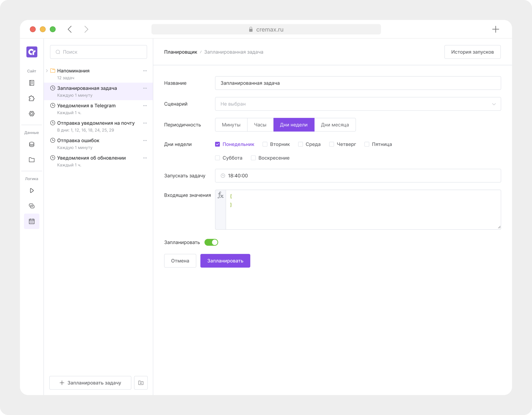
Task: Open the gear settings icon in sidebar
Action: 32,114
